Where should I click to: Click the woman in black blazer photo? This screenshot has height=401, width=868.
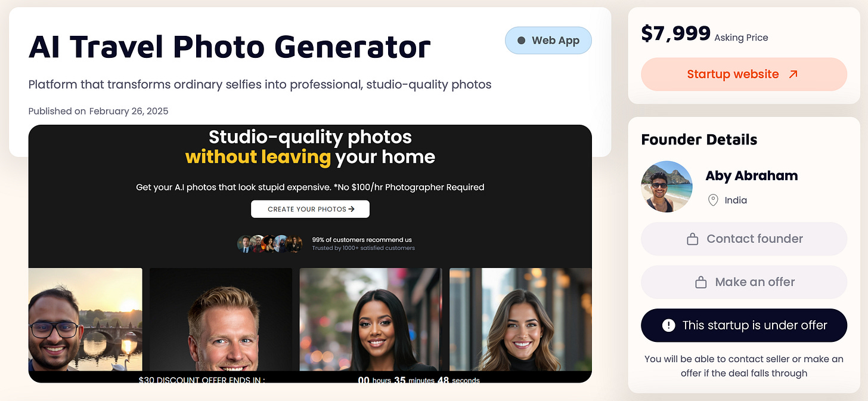point(371,319)
